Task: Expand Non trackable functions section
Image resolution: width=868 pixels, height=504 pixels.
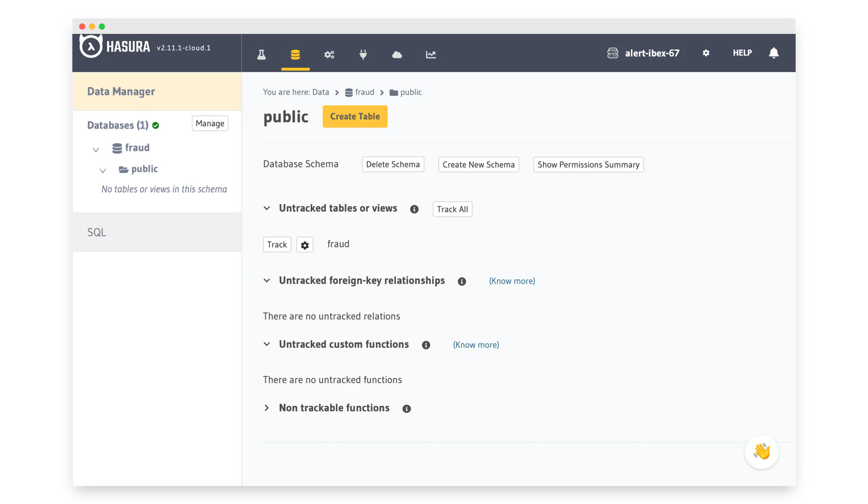Action: (267, 408)
